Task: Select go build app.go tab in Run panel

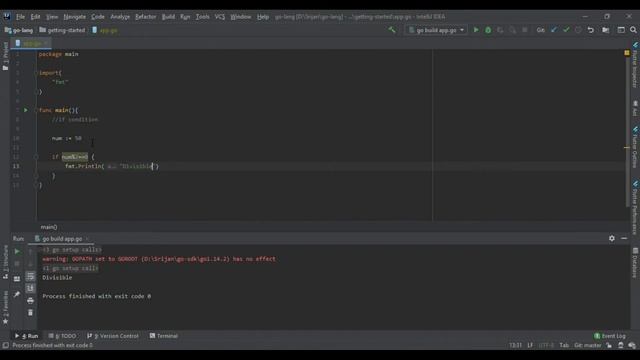Action: (61, 239)
